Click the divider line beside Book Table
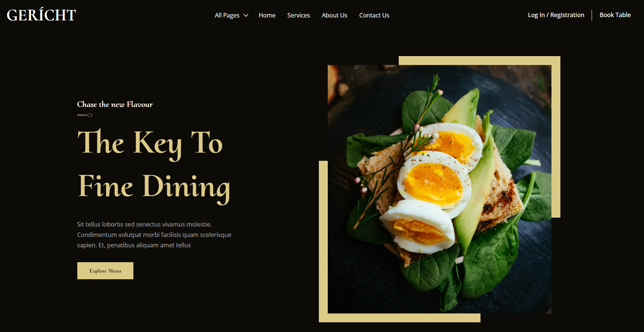Screen dimensions: 644x332 [592, 15]
